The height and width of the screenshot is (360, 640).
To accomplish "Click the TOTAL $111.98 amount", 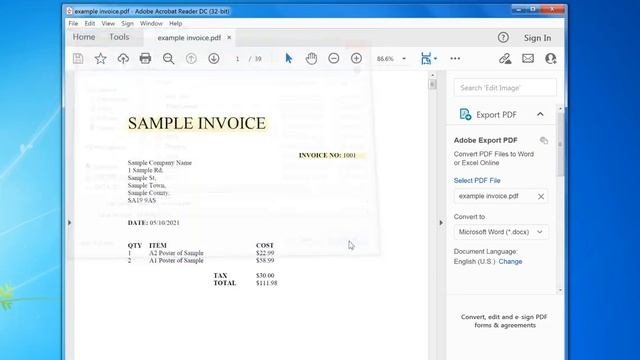I will click(x=267, y=283).
